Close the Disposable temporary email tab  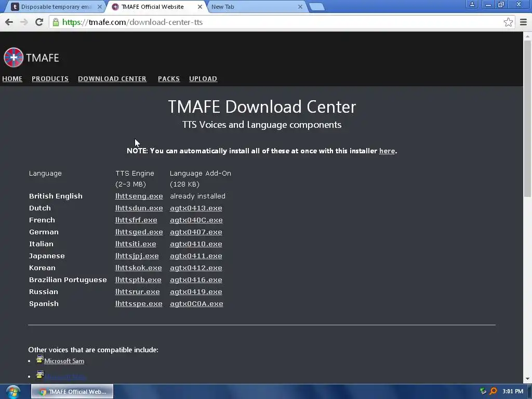99,7
